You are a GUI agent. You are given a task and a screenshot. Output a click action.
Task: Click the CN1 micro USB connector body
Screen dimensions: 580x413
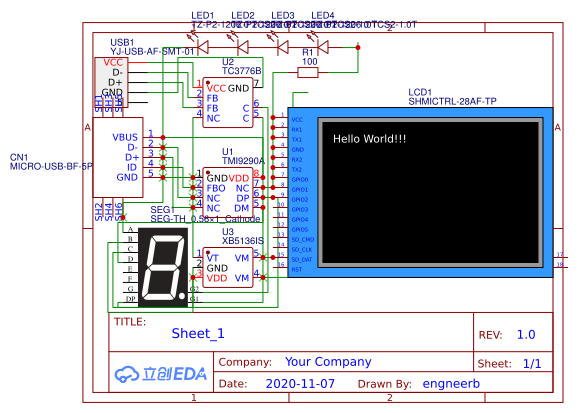pyautogui.click(x=118, y=158)
